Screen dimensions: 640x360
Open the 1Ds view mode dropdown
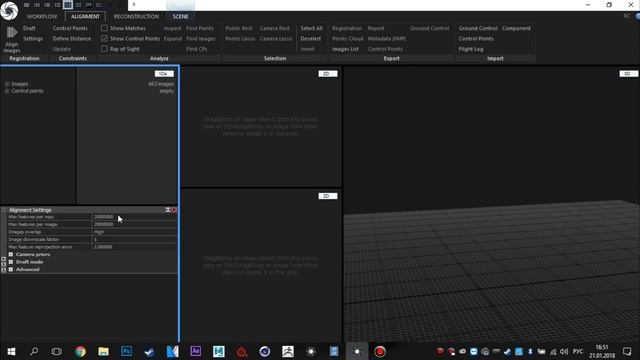coord(164,74)
